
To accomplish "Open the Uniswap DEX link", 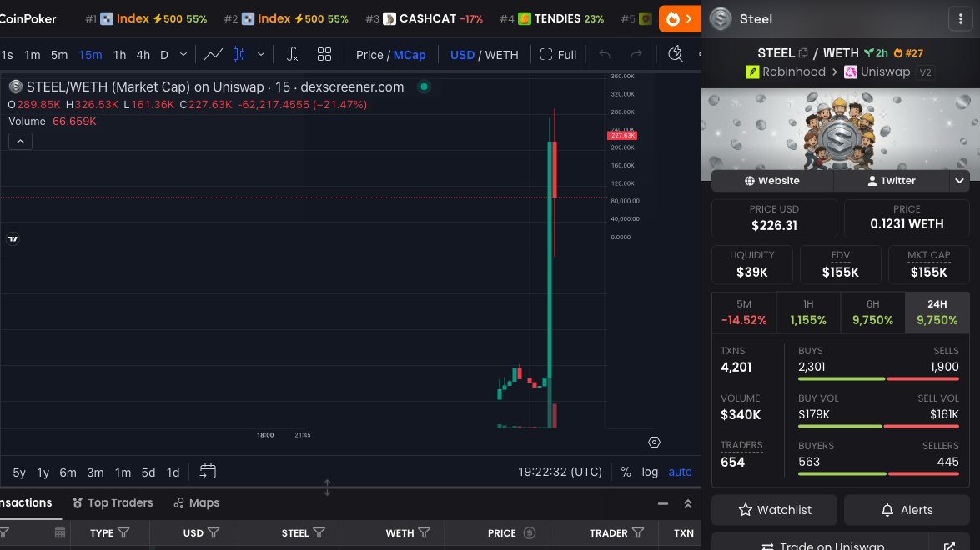I will [877, 72].
